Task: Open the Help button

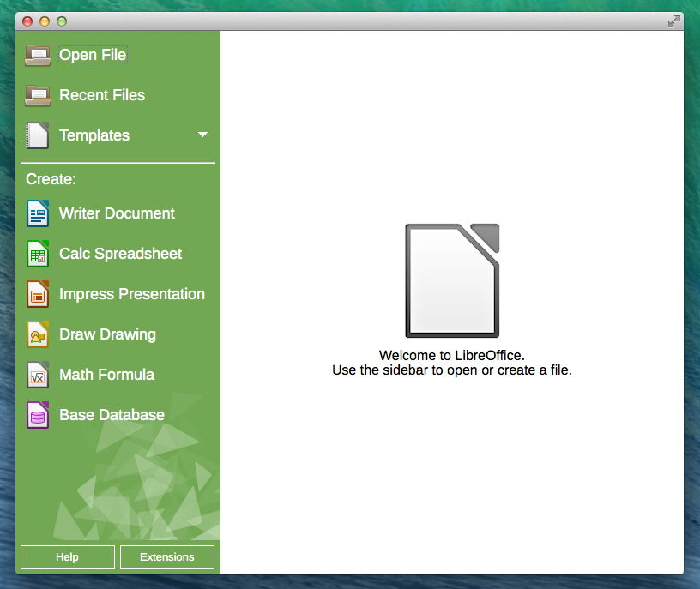Action: pos(67,556)
